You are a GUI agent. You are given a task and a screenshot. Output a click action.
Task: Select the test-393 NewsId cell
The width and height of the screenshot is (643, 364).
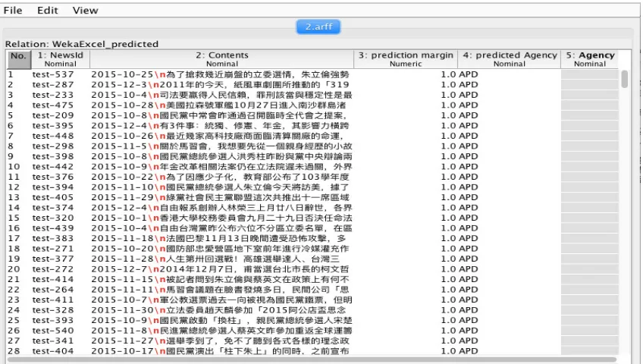coord(61,321)
